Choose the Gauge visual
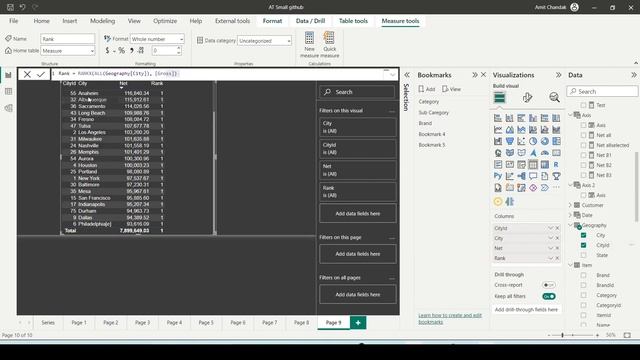Image resolution: width=640 pixels, height=360 pixels. [x=544, y=153]
